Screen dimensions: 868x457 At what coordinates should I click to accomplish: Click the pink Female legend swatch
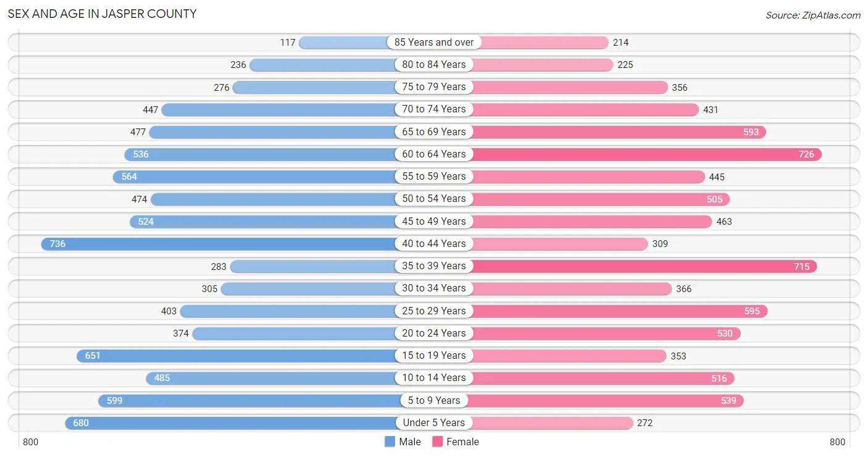coord(438,442)
